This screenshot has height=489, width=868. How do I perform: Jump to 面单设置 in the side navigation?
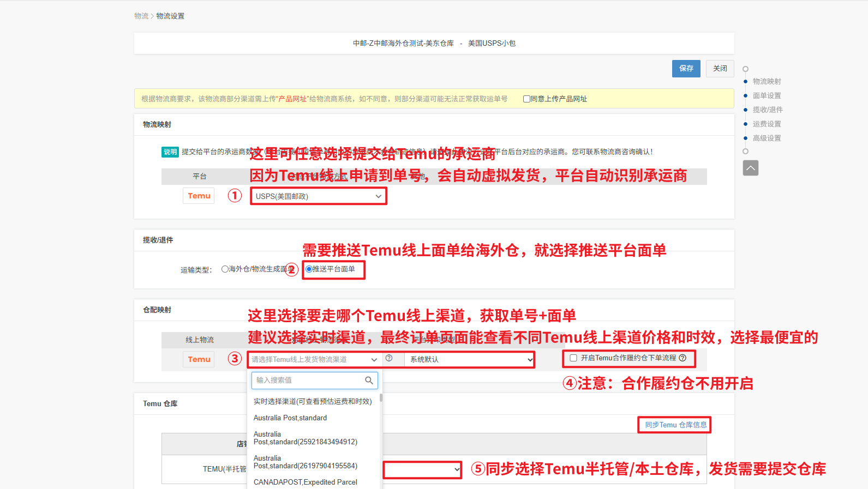[x=767, y=96]
